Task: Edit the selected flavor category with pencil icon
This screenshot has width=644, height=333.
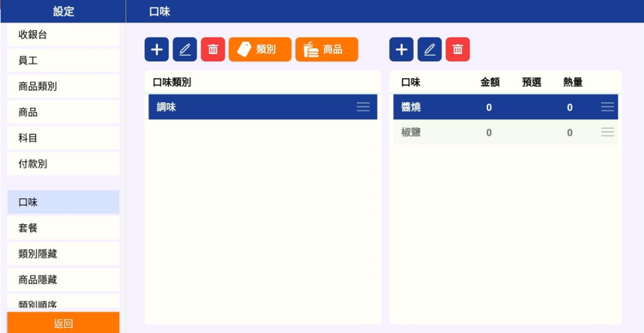Action: (185, 49)
